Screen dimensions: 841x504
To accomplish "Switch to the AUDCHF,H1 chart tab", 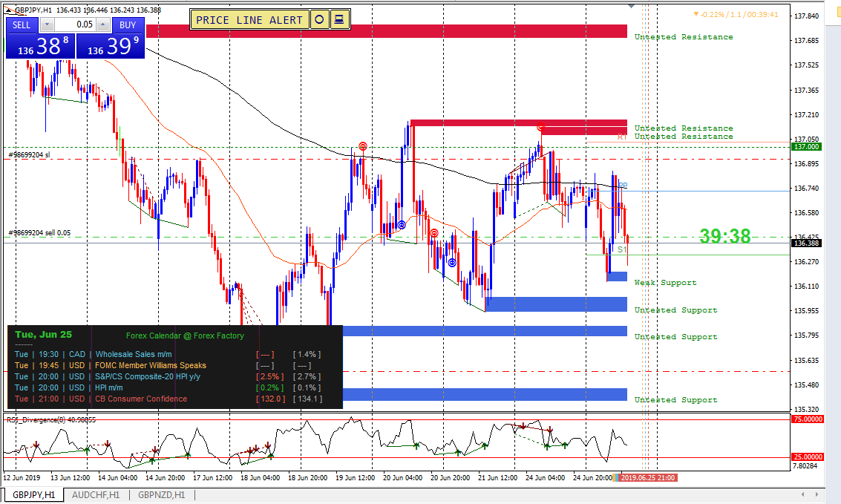I will [96, 495].
